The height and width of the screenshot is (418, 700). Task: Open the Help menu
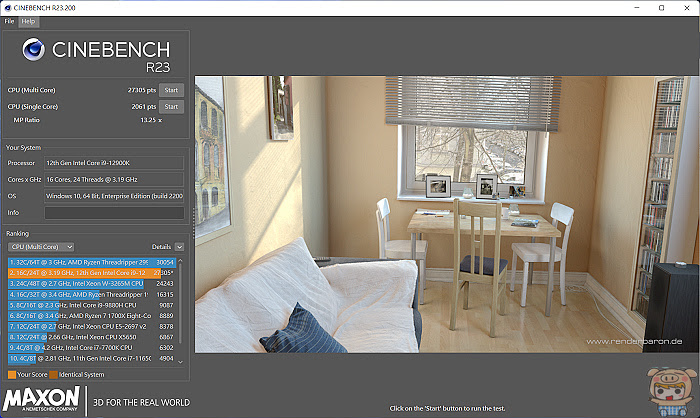coord(29,21)
